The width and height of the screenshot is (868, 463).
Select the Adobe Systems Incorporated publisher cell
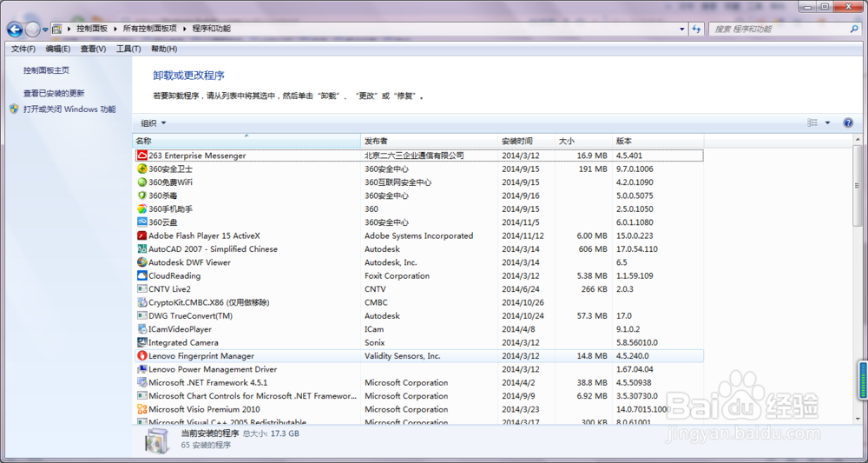(419, 235)
